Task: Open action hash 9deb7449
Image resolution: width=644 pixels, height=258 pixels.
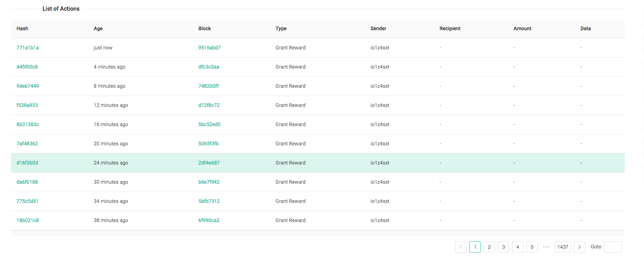Action: 28,86
